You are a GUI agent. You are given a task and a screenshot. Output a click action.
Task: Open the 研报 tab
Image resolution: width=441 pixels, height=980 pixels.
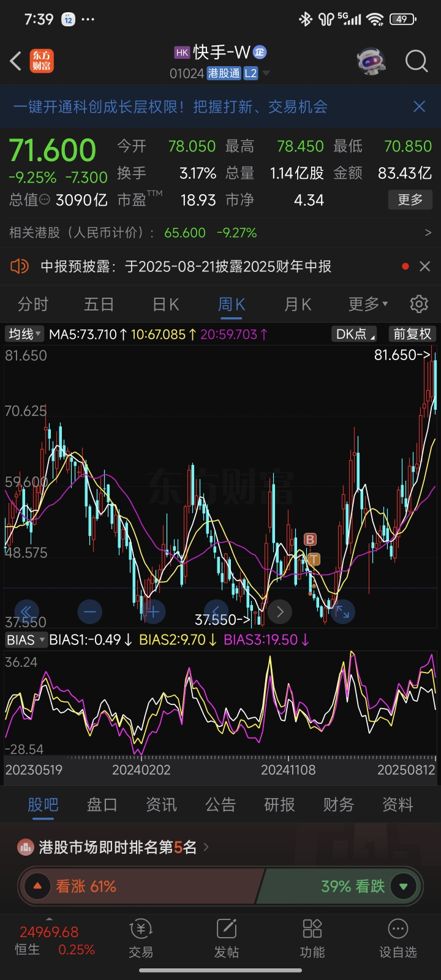[279, 804]
